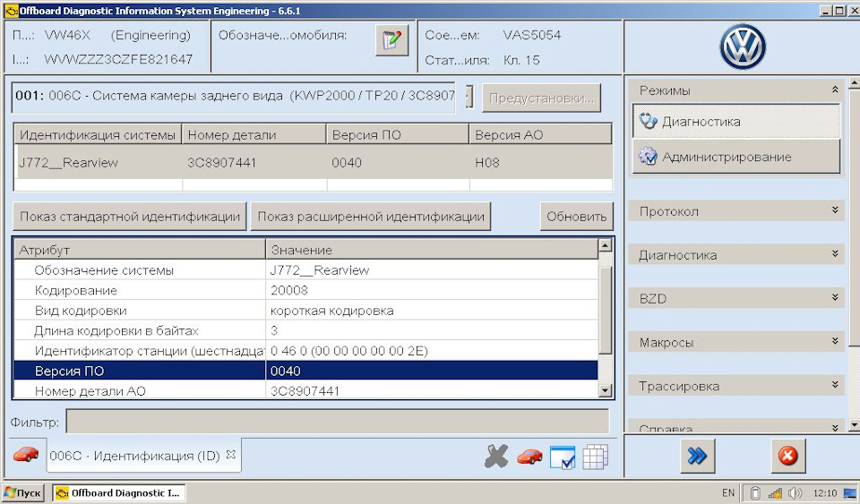The width and height of the screenshot is (860, 504).
Task: Select the Идентификатор станции attribute row
Action: click(306, 351)
